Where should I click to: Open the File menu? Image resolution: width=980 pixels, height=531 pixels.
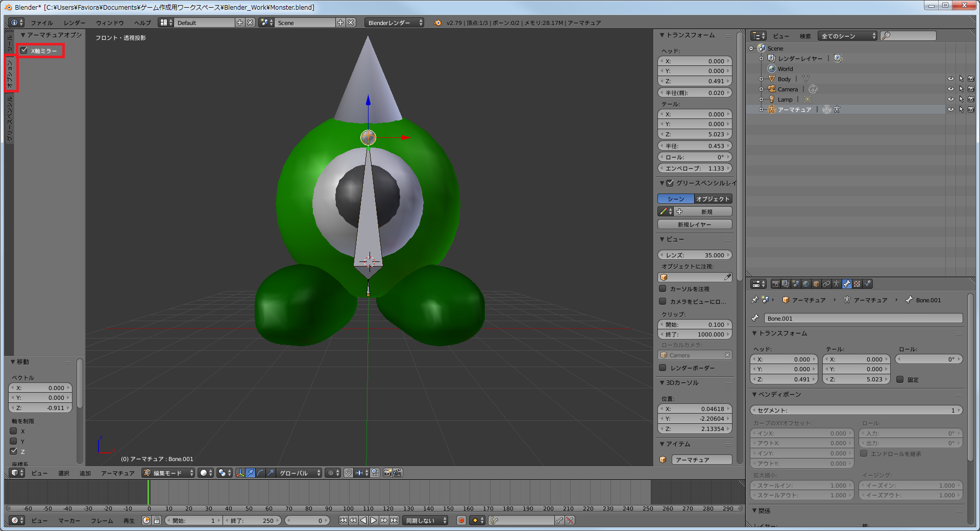[42, 22]
